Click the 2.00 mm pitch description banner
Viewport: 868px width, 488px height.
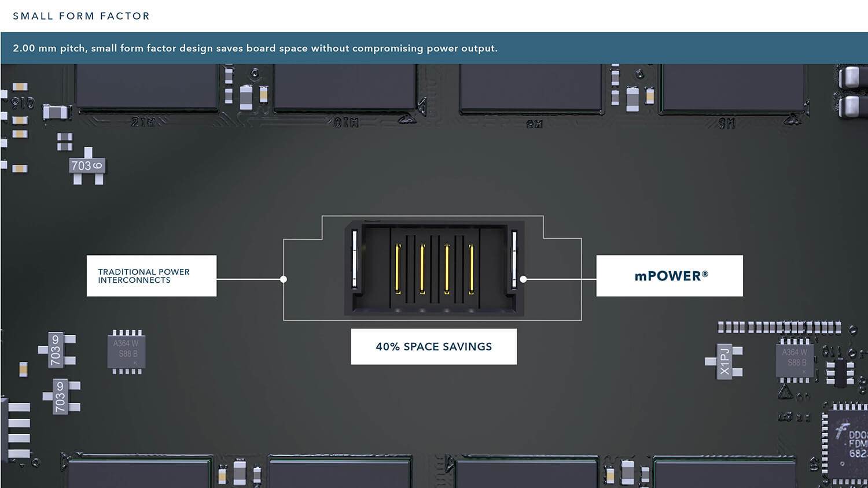click(255, 48)
